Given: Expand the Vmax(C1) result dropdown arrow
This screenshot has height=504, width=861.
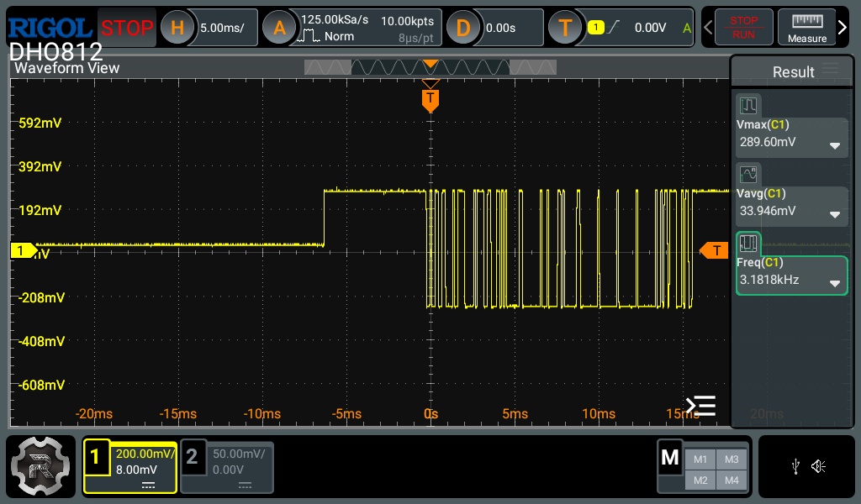Looking at the screenshot, I should 835,145.
